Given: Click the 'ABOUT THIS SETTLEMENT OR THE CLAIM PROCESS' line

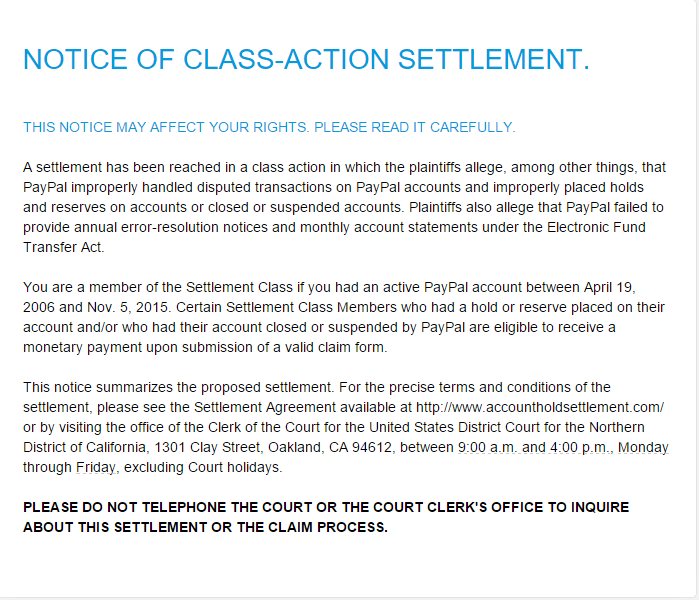Looking at the screenshot, I should (x=206, y=527).
